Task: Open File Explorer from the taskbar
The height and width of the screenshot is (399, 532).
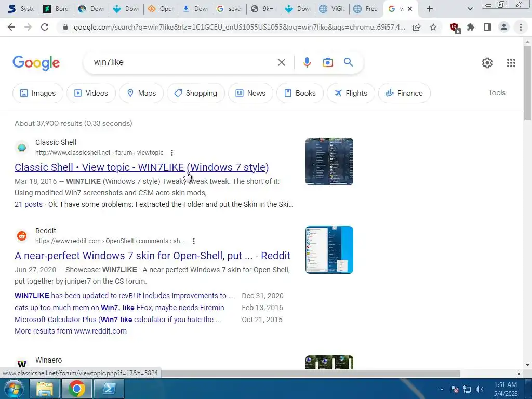Action: pos(45,389)
